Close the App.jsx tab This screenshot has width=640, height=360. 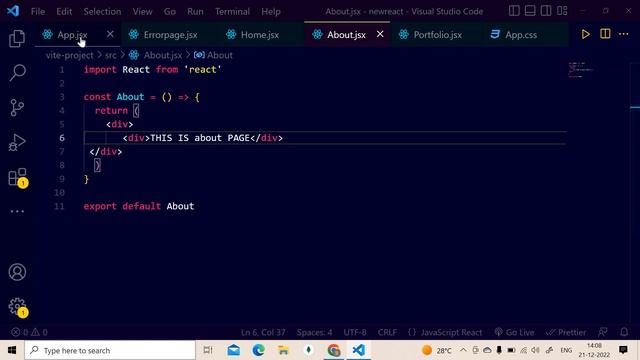[110, 34]
